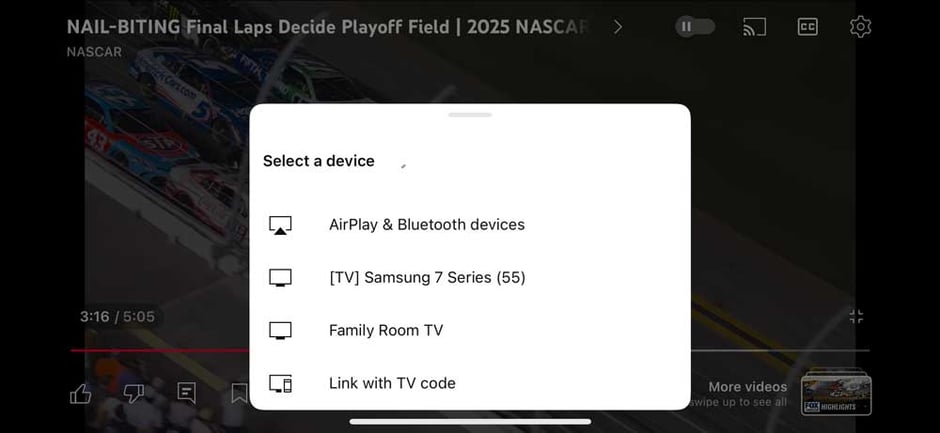Like the video with thumbs up
The image size is (940, 433).
tap(81, 394)
